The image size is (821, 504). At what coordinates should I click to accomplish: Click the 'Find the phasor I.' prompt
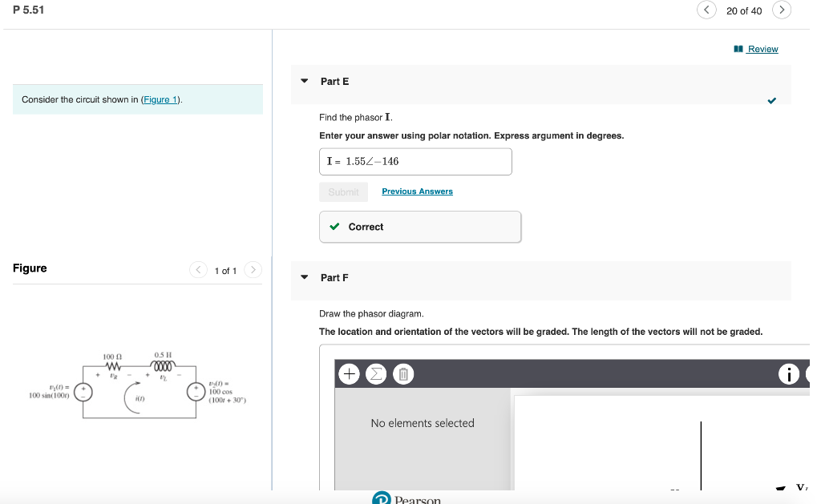(355, 117)
